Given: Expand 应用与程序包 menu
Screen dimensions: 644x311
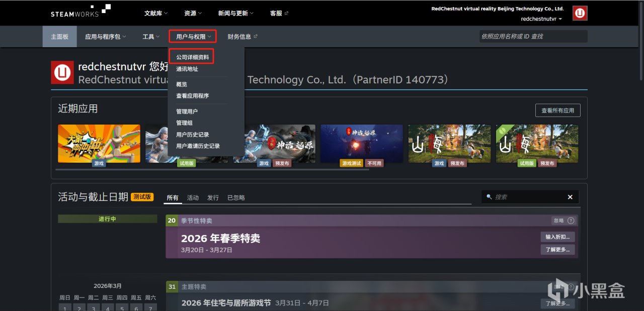Looking at the screenshot, I should 106,37.
